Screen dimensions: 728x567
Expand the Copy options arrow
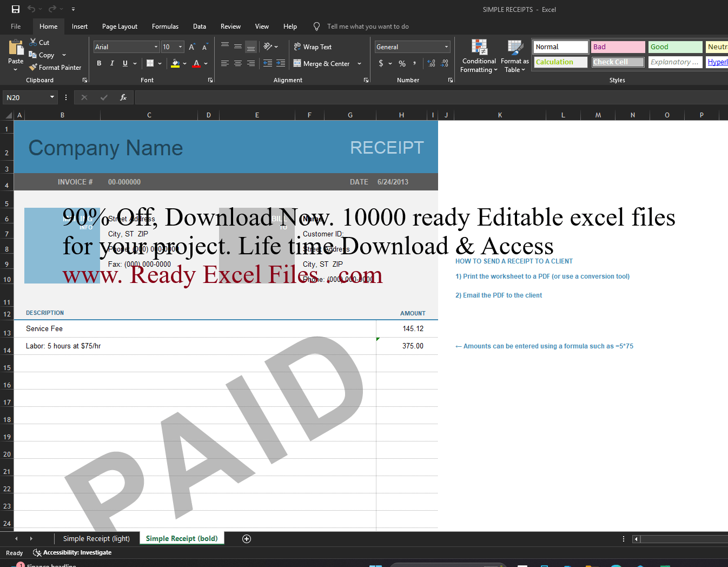coord(64,55)
